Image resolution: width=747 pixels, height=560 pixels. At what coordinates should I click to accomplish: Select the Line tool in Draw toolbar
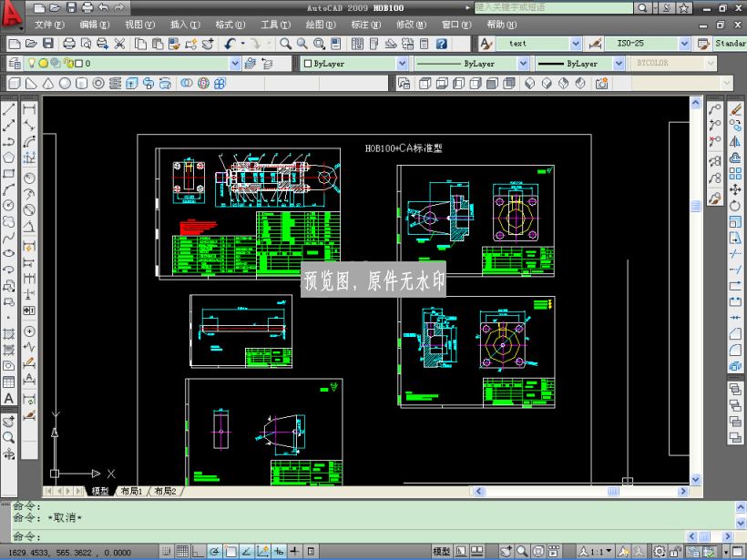[x=8, y=109]
